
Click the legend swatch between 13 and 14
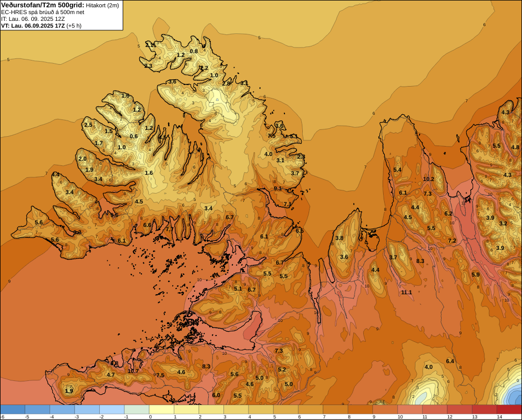pos(484,410)
